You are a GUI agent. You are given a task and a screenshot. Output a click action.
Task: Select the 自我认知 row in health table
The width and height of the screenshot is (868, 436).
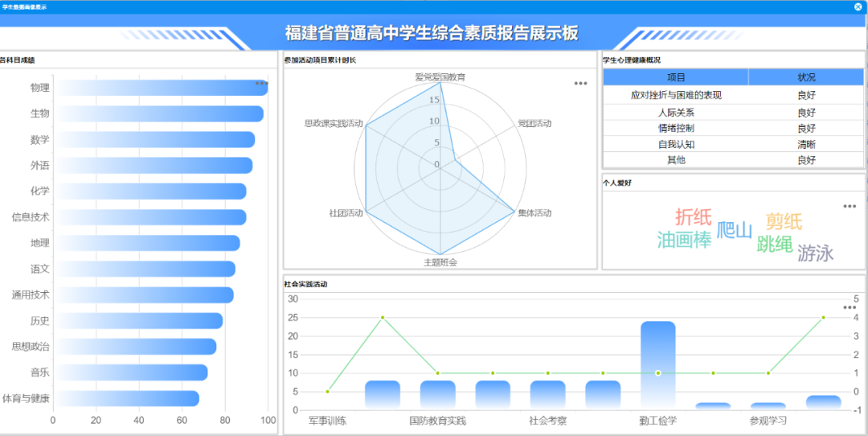click(x=676, y=144)
